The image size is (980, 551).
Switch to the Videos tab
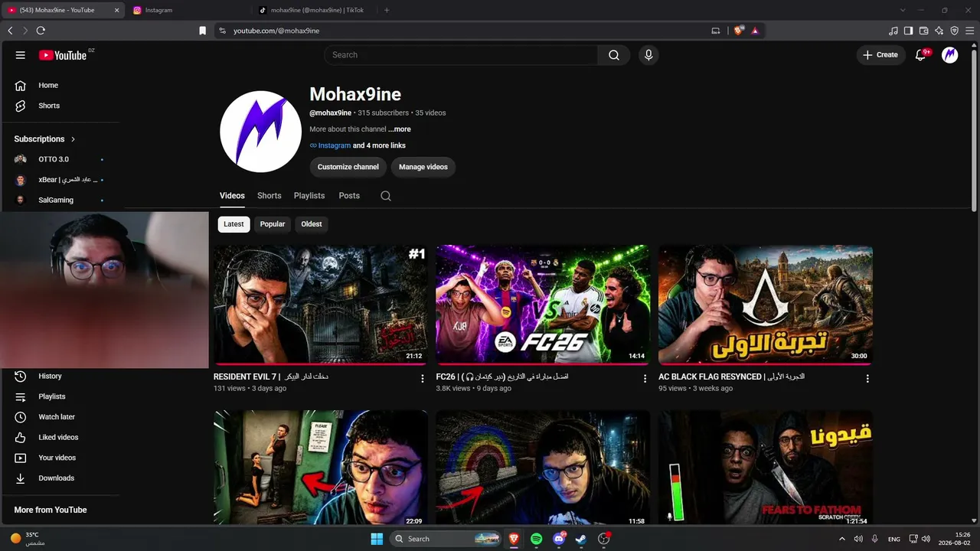[232, 196]
